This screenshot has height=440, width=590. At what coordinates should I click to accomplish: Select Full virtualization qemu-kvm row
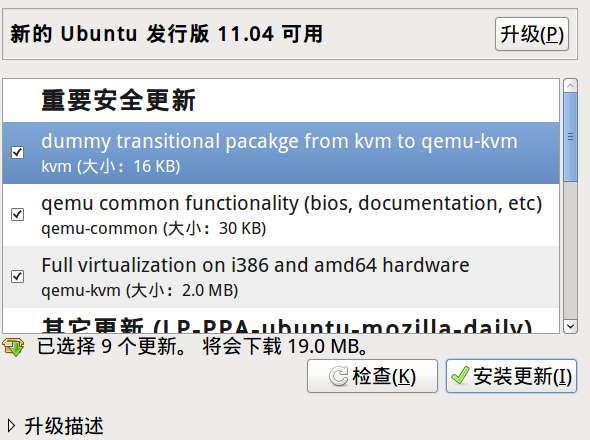[281, 277]
